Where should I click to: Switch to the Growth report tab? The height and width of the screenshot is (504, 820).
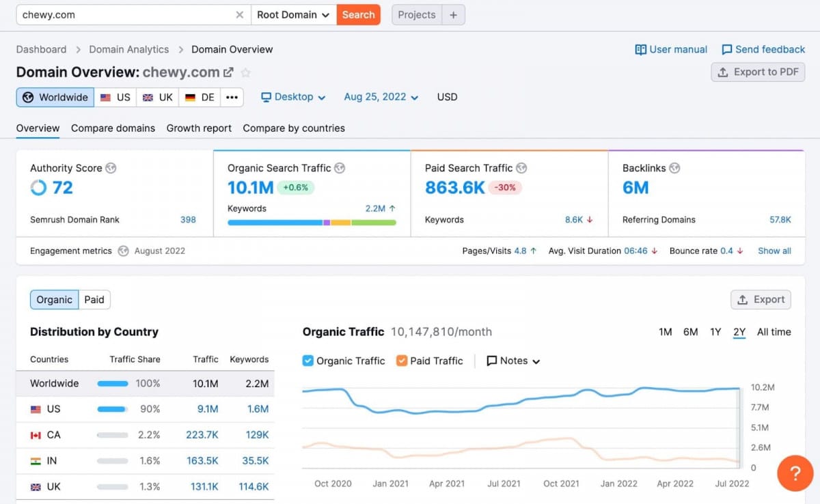point(199,128)
